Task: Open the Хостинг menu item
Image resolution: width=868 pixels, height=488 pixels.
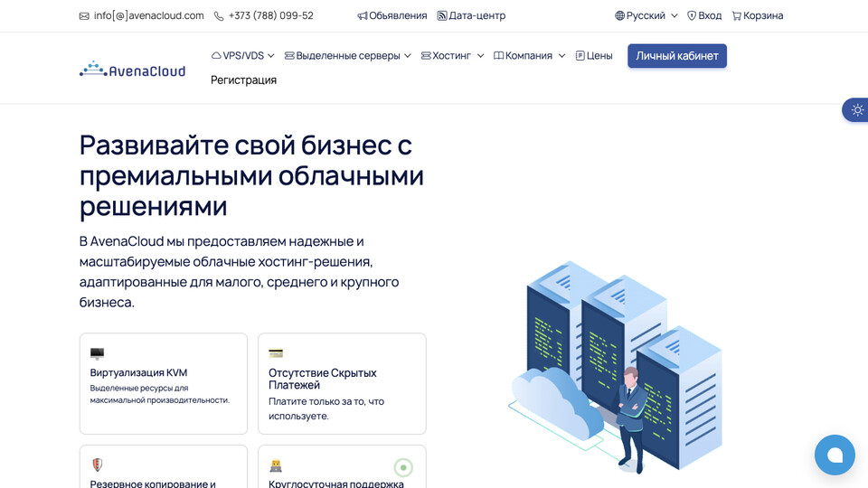Action: click(452, 56)
